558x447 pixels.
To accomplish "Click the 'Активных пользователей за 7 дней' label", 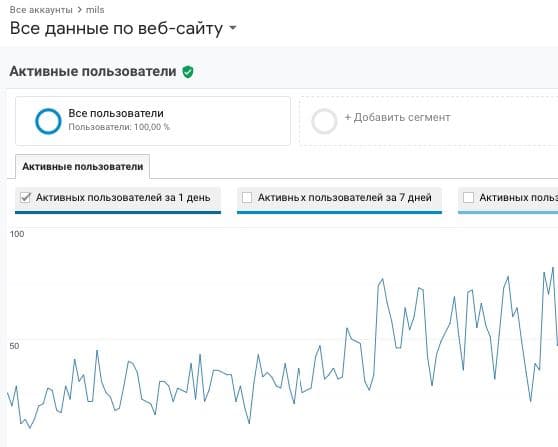I will coord(344,197).
